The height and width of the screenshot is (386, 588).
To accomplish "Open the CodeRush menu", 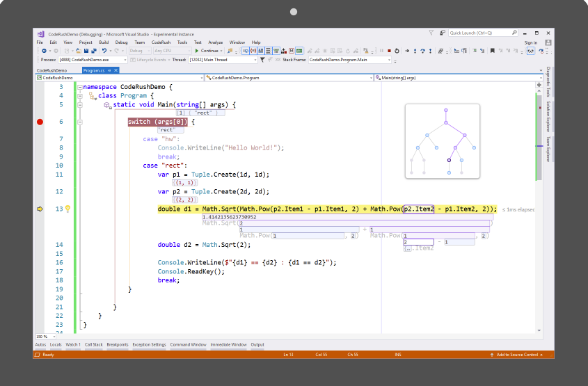I will coord(161,42).
